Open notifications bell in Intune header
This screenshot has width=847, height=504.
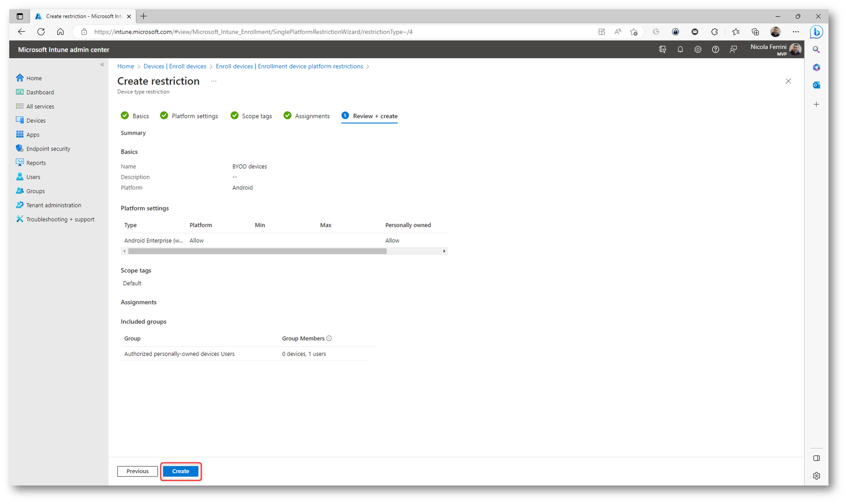(x=680, y=50)
